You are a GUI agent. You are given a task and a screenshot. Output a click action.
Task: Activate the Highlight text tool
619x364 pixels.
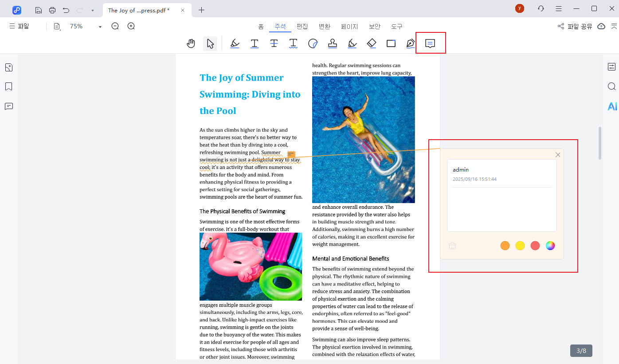(235, 43)
